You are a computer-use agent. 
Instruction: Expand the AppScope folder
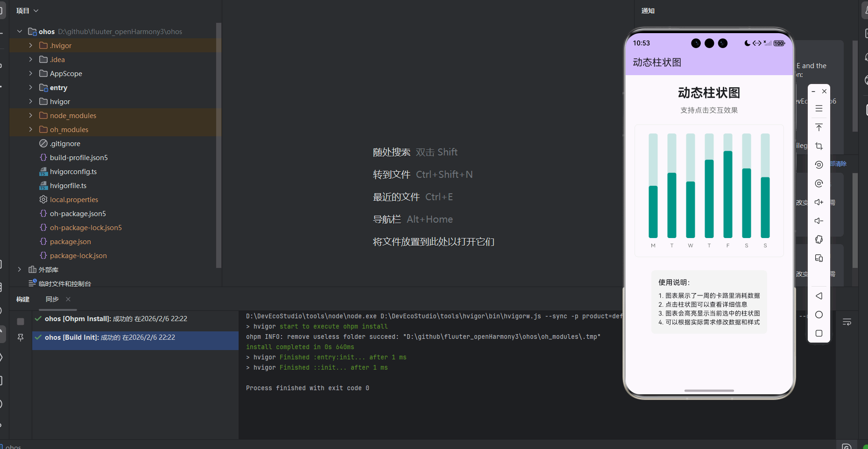(x=31, y=73)
